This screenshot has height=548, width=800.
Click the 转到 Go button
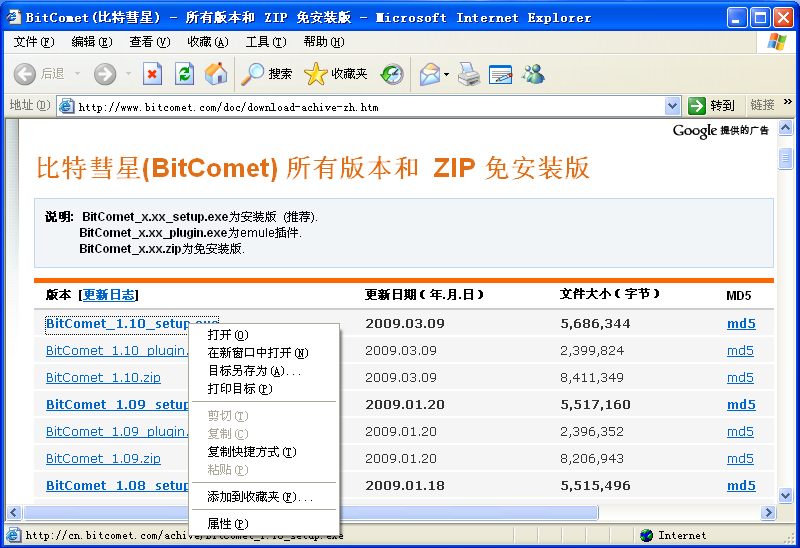click(x=712, y=106)
